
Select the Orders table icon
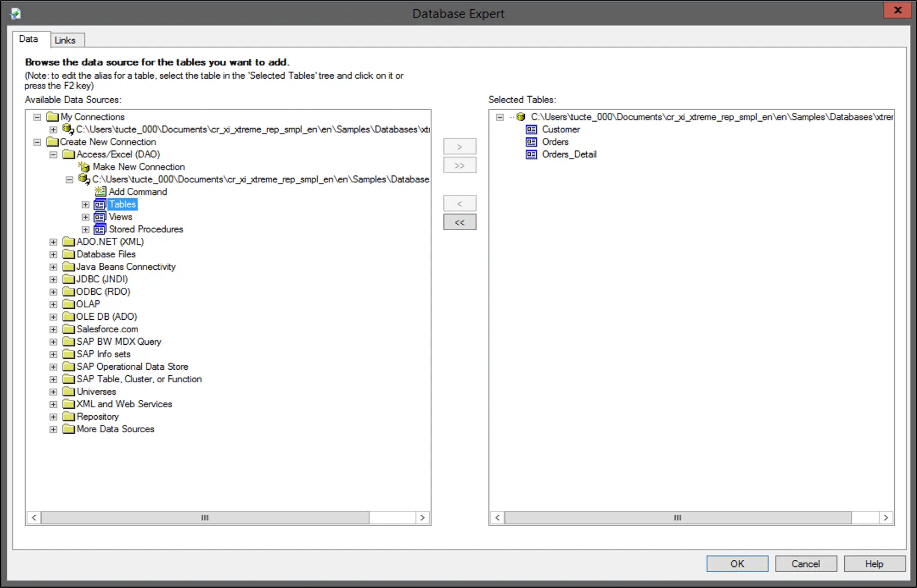point(531,142)
